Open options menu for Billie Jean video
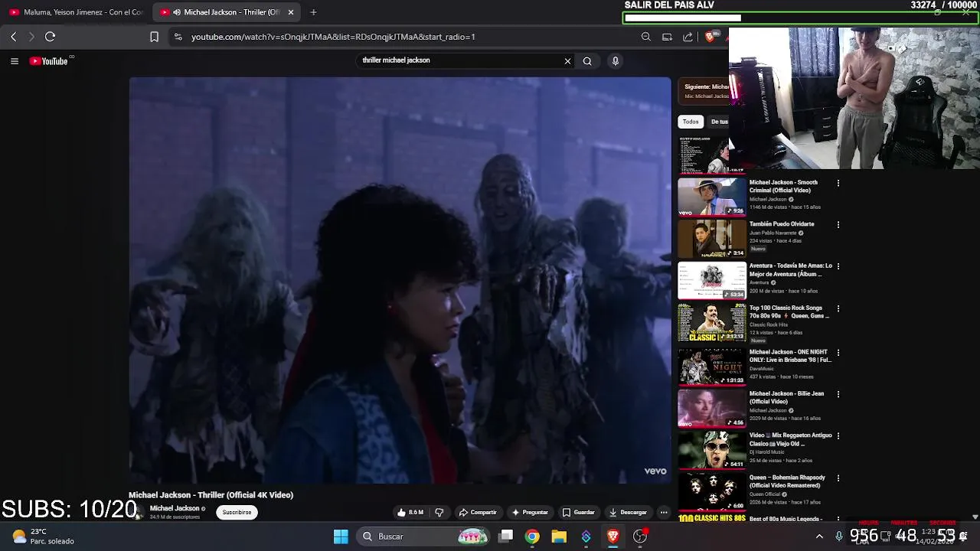This screenshot has height=551, width=980. 838,394
